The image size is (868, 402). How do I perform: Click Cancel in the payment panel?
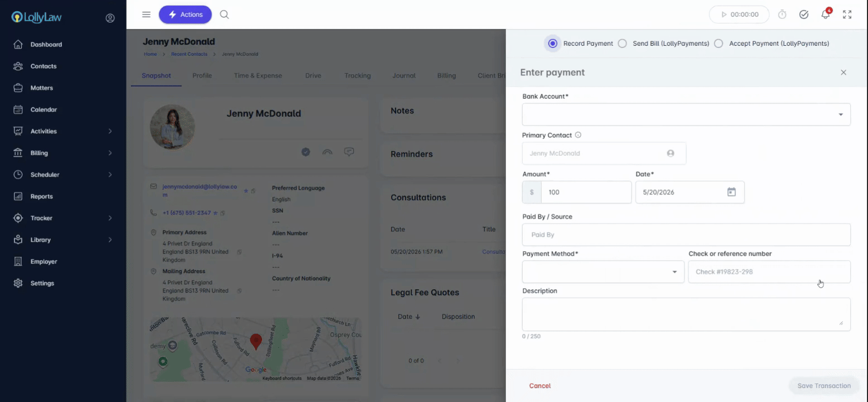click(x=540, y=386)
